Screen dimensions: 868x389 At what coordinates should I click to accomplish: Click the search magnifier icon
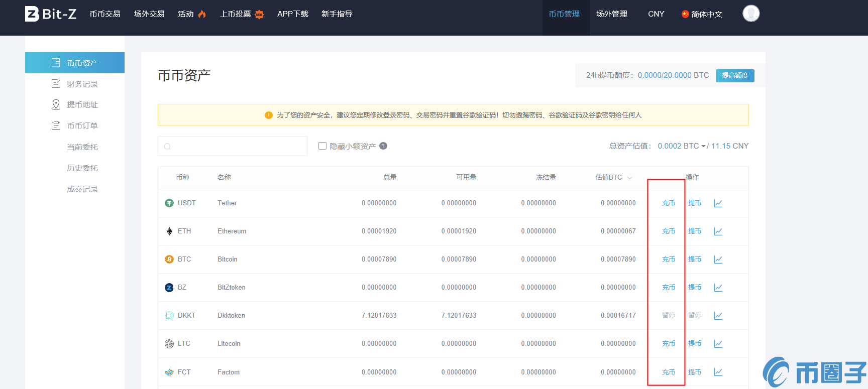tap(167, 147)
